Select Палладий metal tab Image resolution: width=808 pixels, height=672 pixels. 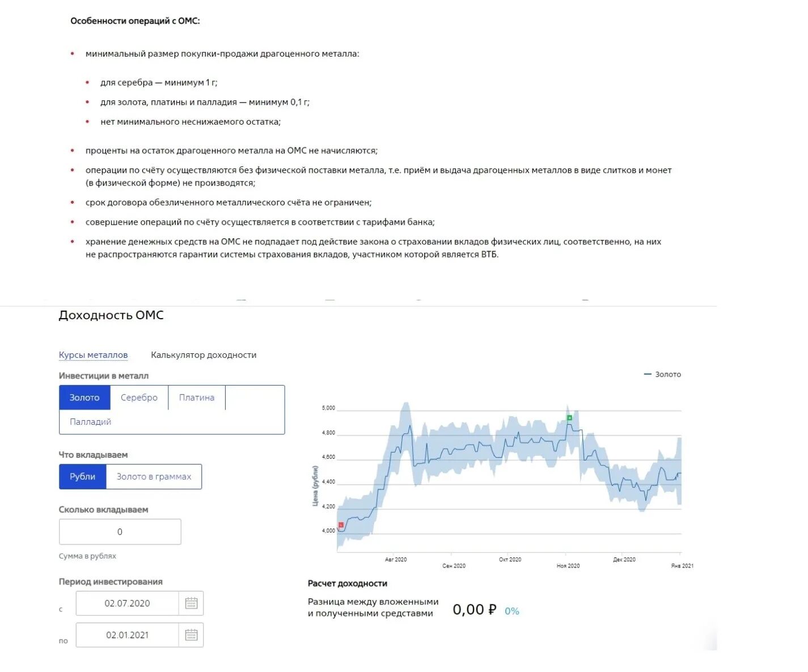(x=90, y=422)
